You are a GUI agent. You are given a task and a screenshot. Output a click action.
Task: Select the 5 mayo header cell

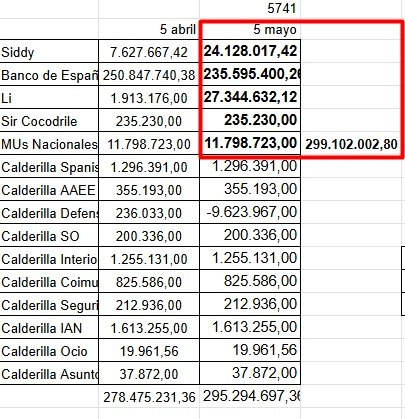point(250,29)
